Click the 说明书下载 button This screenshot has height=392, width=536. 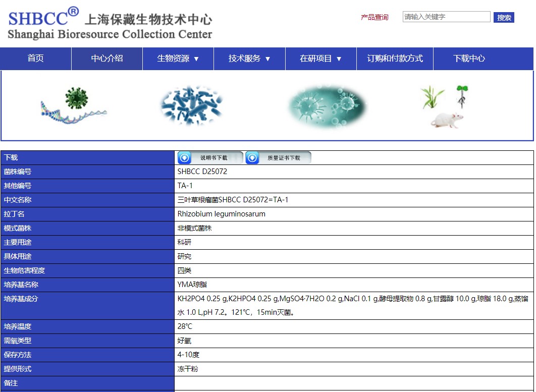210,158
